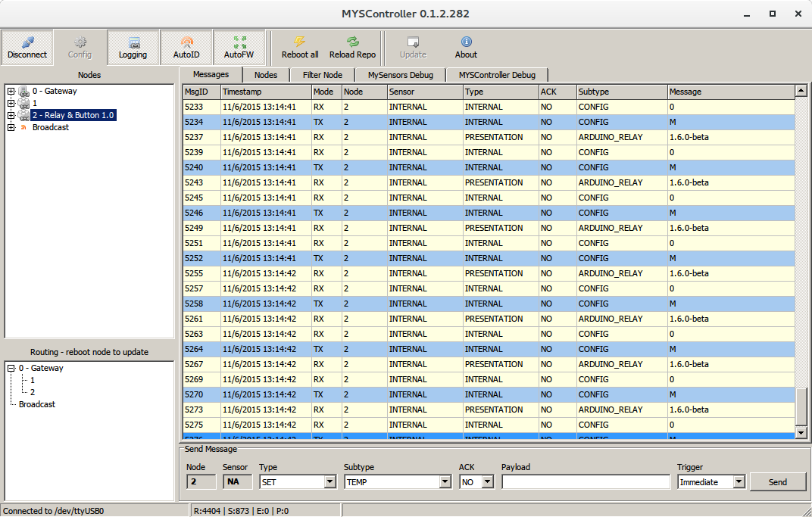The image size is (812, 517).
Task: Click the Sensor NA field in Send Message
Action: [x=238, y=482]
